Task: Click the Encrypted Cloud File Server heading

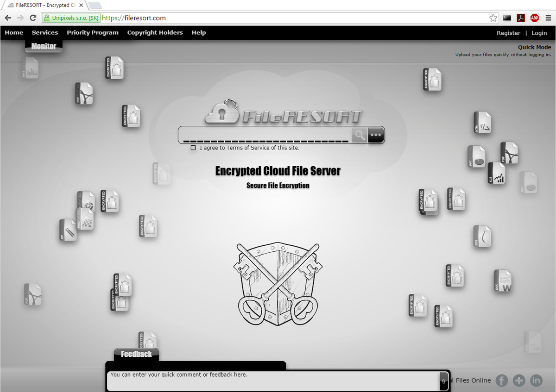Action: [x=278, y=171]
